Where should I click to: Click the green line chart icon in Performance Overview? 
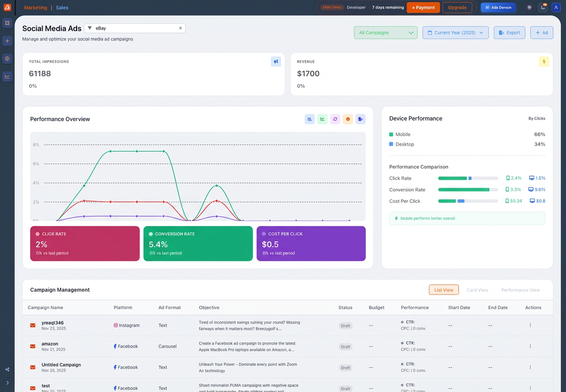coord(322,119)
